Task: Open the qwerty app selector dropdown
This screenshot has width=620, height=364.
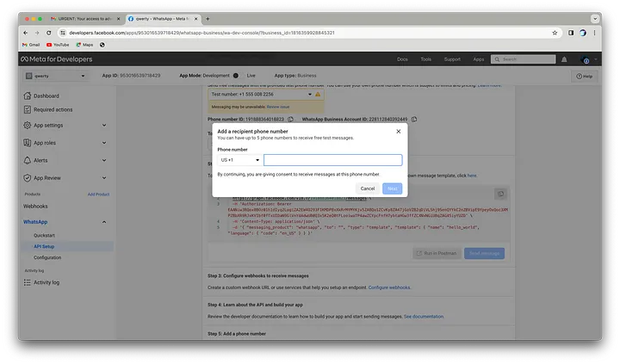Action: 55,76
